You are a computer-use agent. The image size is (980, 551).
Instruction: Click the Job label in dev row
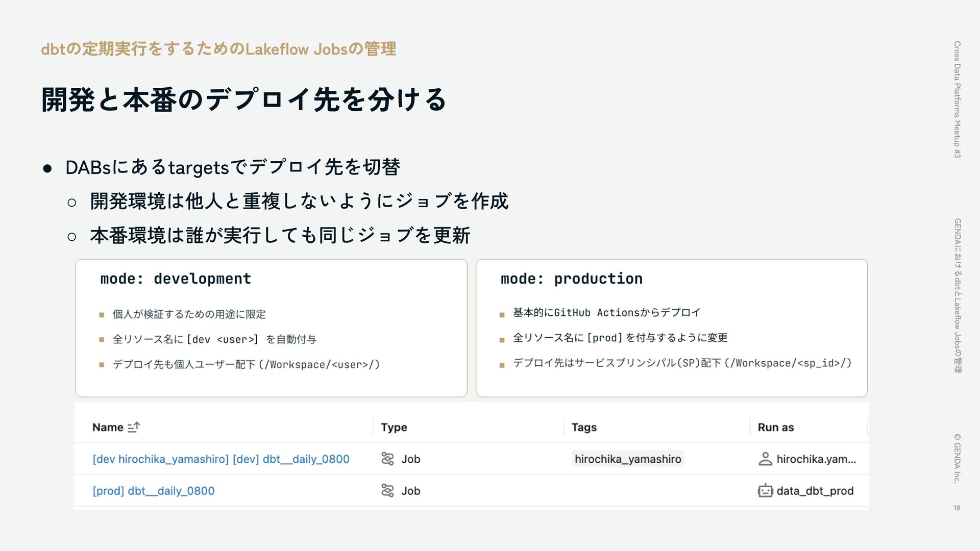[411, 459]
